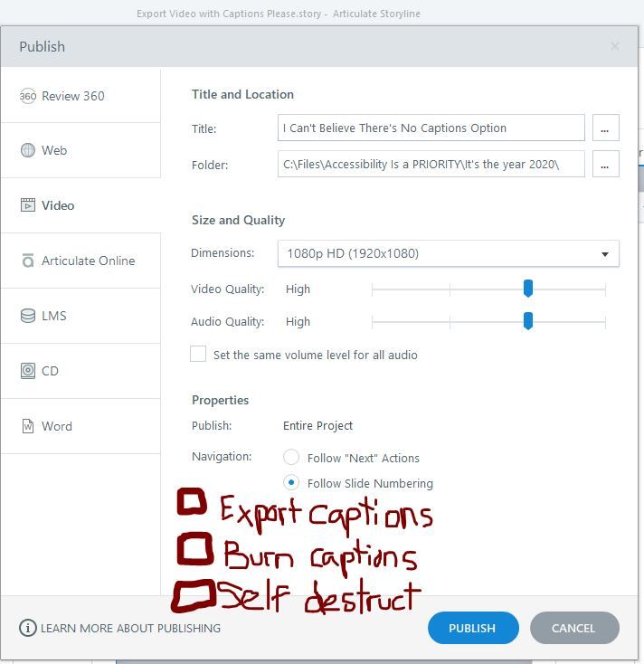The width and height of the screenshot is (644, 664).
Task: Click the Web globe icon
Action: click(x=28, y=150)
